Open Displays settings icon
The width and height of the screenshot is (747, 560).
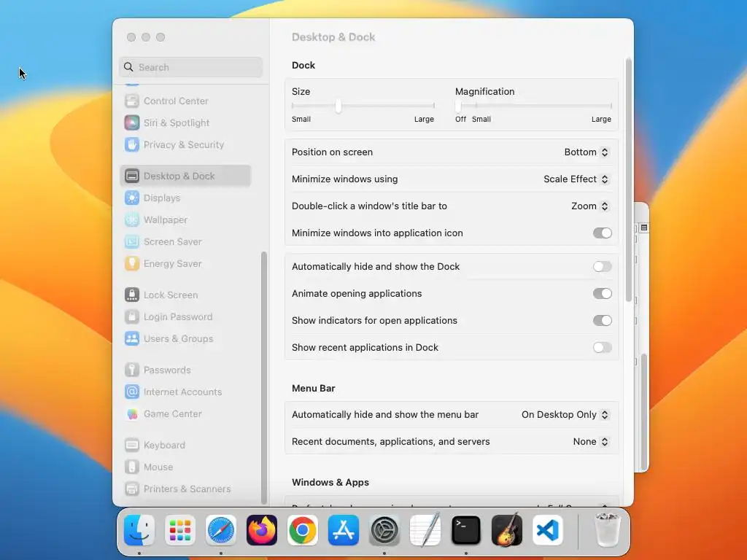pos(132,198)
